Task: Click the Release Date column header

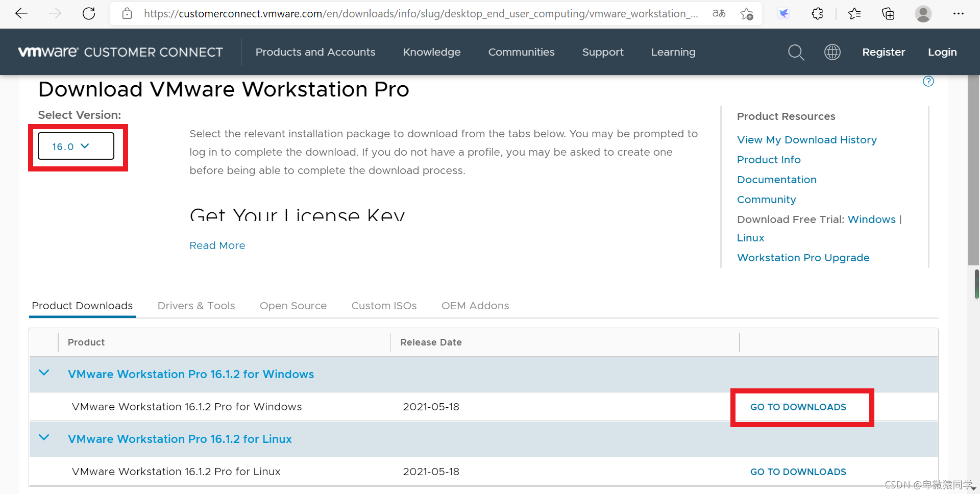Action: 431,342
